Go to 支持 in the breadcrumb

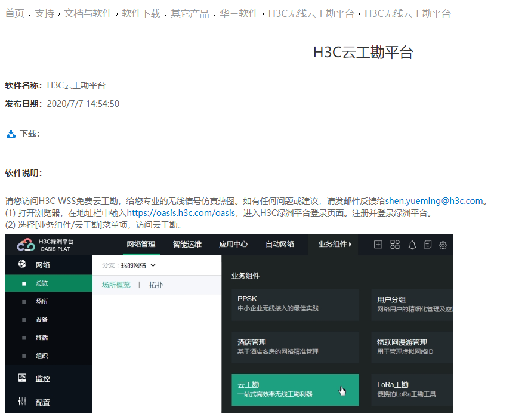(45, 14)
